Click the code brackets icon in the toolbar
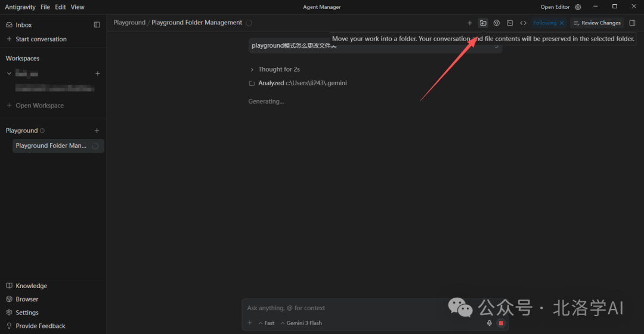Image resolution: width=644 pixels, height=334 pixels. (523, 23)
